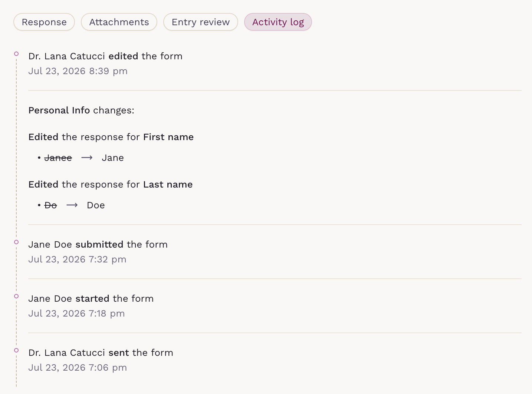Click the Jul 23, 2026 8:39 pm timestamp
The image size is (532, 394).
pyautogui.click(x=78, y=71)
